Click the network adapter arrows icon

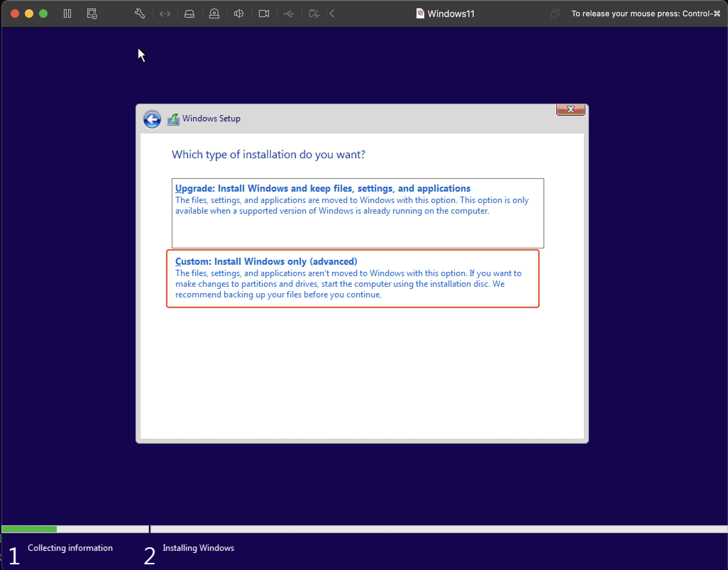tap(165, 14)
